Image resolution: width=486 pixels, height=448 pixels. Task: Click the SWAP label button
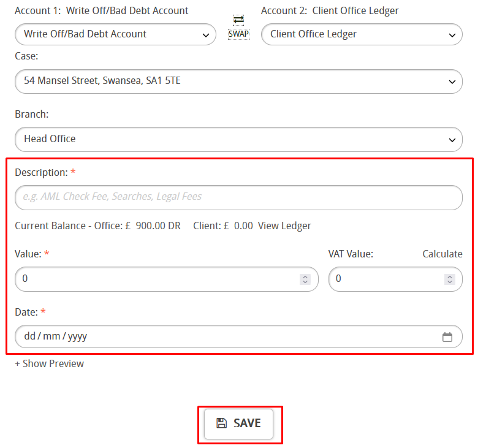pyautogui.click(x=238, y=34)
